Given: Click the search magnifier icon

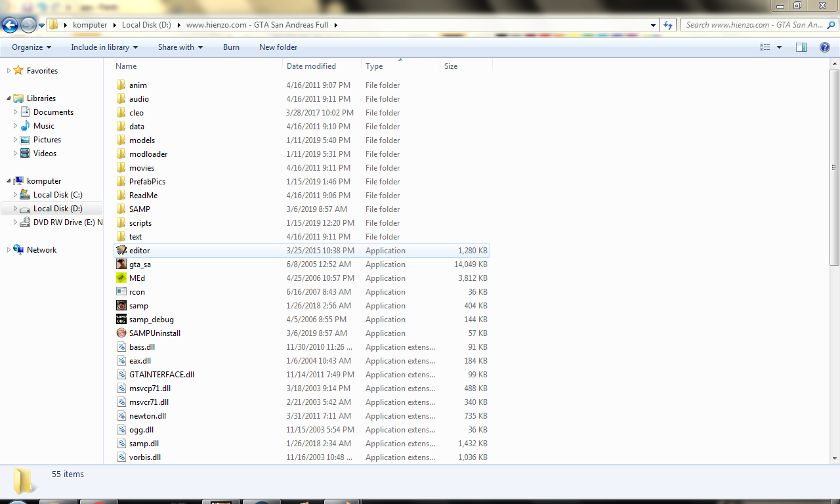Looking at the screenshot, I should pyautogui.click(x=832, y=25).
